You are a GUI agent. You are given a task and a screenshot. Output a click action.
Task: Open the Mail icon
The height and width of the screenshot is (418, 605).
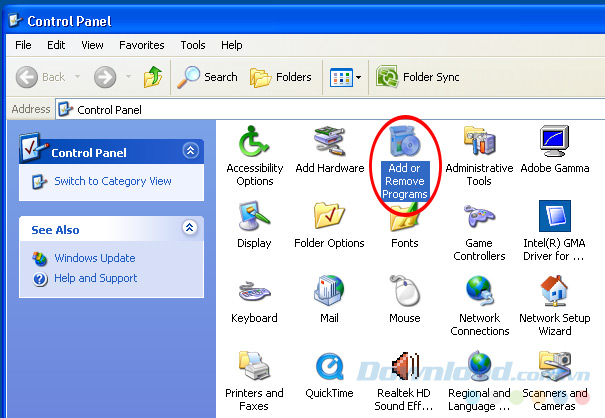pyautogui.click(x=329, y=290)
